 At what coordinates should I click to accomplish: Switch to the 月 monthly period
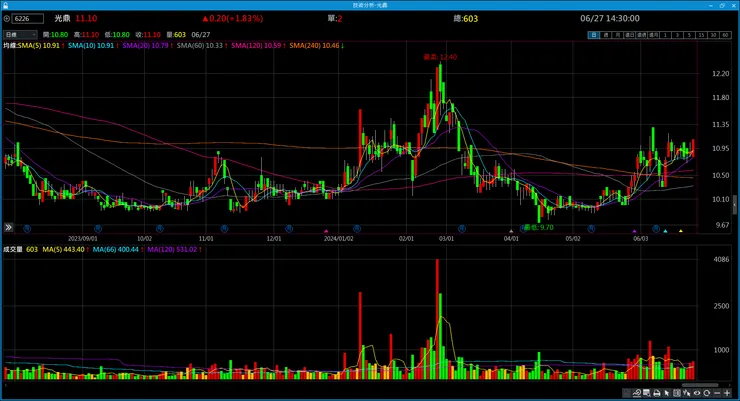(617, 35)
